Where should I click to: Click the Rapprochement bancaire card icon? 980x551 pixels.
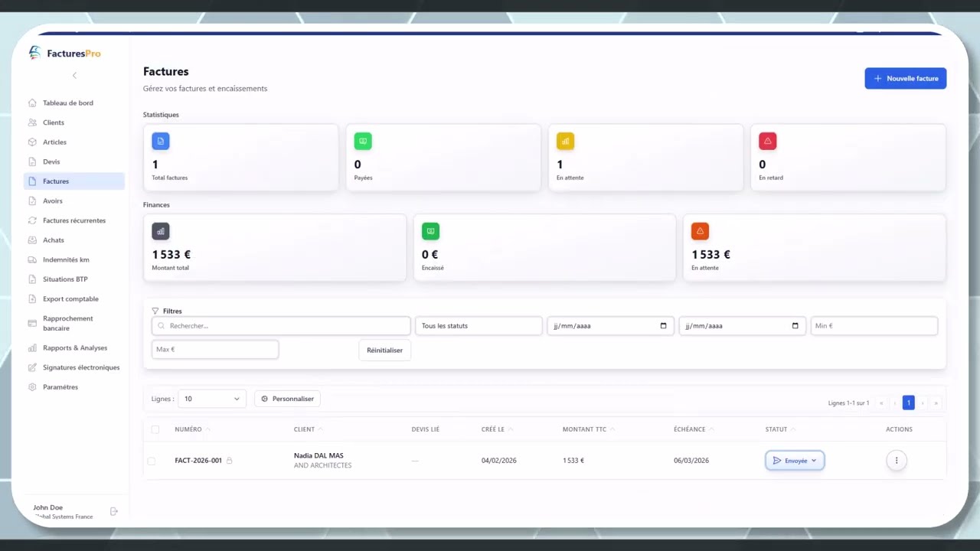pyautogui.click(x=32, y=323)
